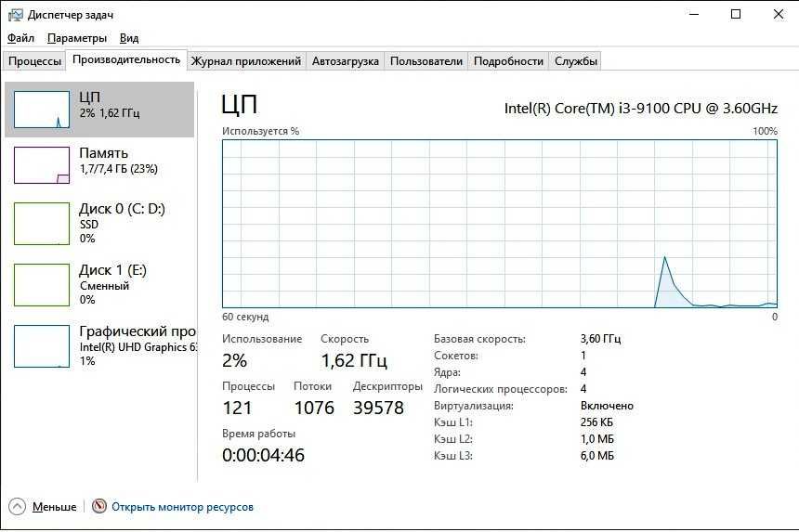Open the Автозагрузка tab
The width and height of the screenshot is (799, 532).
[x=346, y=61]
